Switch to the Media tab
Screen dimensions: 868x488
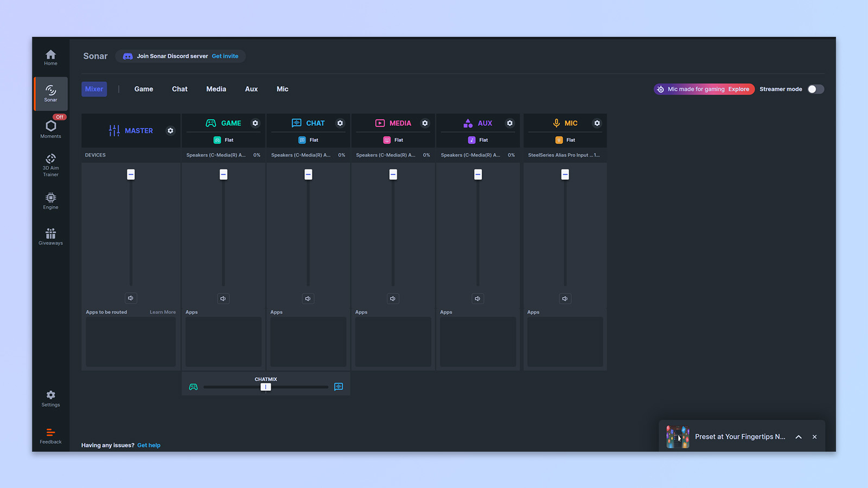(x=216, y=89)
